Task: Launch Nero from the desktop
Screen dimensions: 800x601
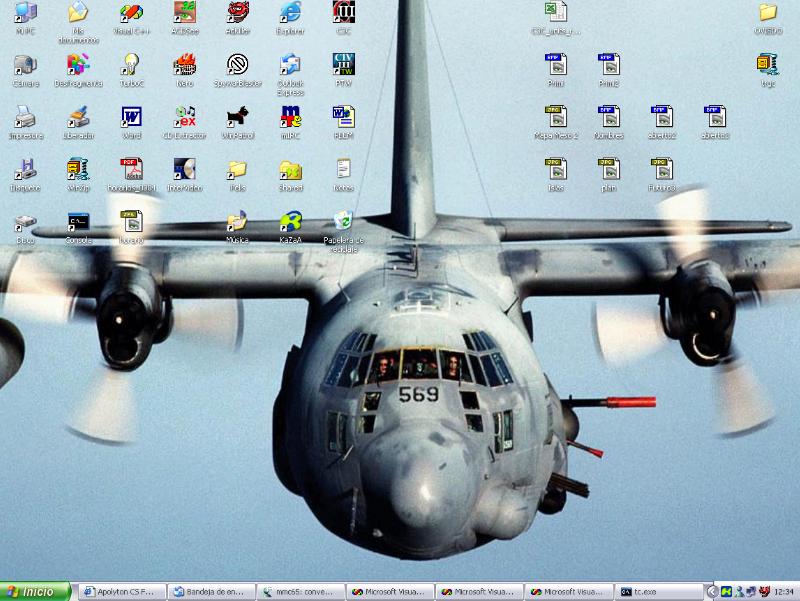Action: [184, 65]
